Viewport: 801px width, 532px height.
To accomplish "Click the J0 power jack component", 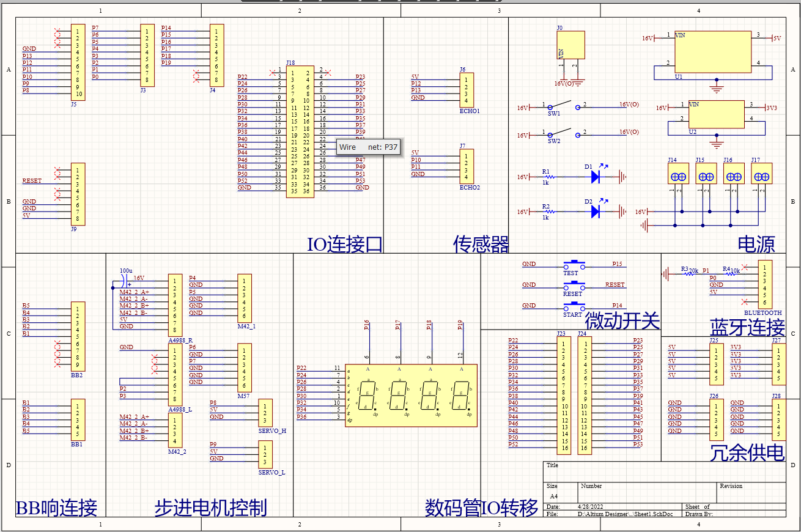I will 570,45.
